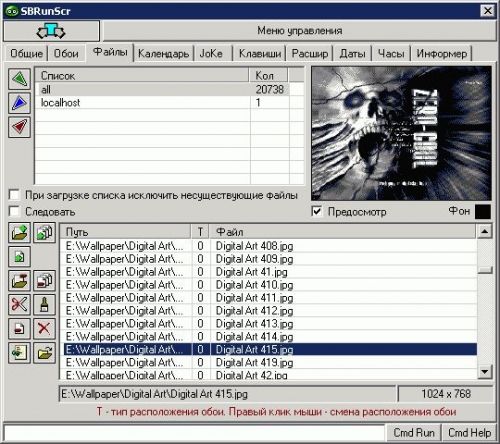Click the Cmd Run button
Screen dimensions: 500x444
[414, 433]
